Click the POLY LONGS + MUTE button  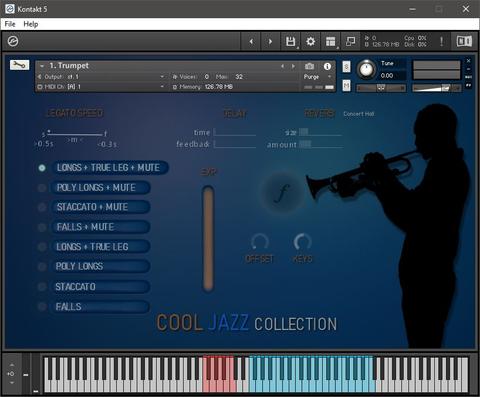point(100,188)
